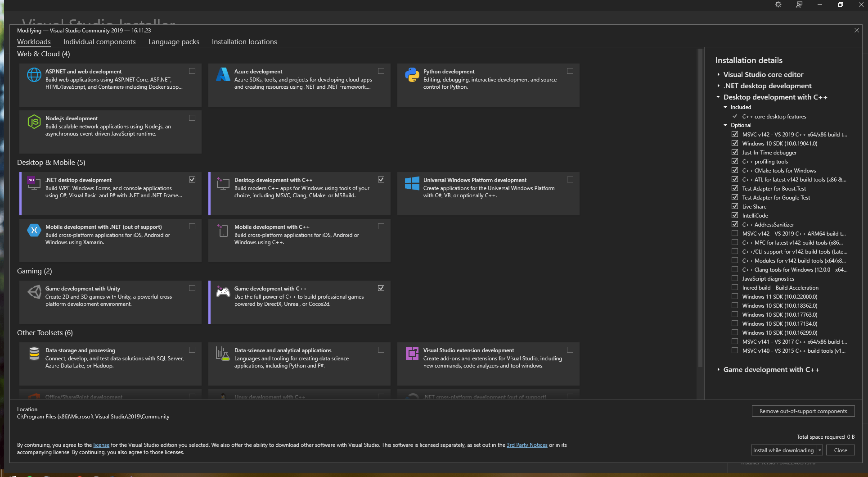The image size is (868, 477).
Task: Click the Xamarin mobile development icon
Action: coord(34,230)
